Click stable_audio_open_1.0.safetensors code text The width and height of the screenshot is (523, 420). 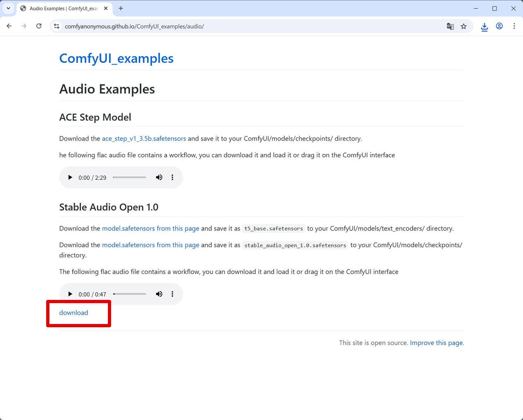click(295, 245)
